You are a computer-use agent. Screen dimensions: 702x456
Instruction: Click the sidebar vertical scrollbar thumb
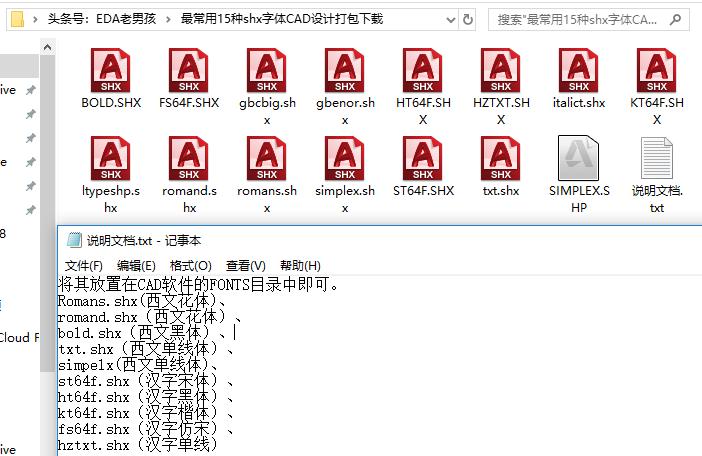[47, 213]
